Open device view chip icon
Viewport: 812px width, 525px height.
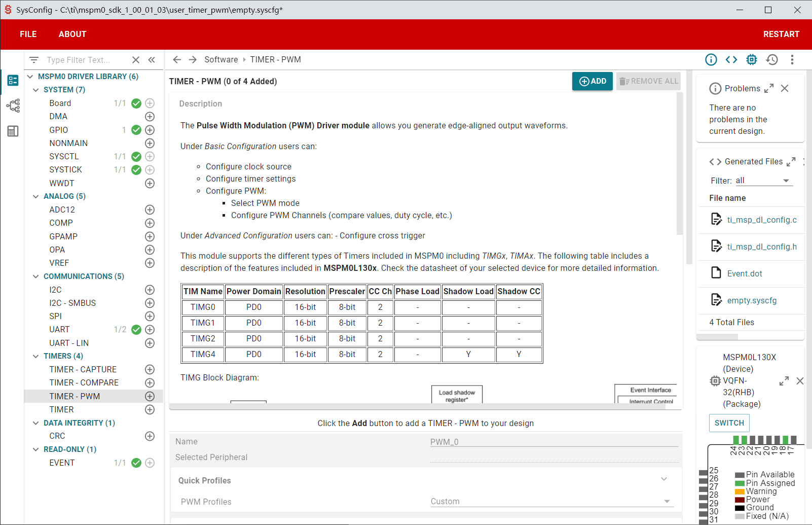[752, 60]
